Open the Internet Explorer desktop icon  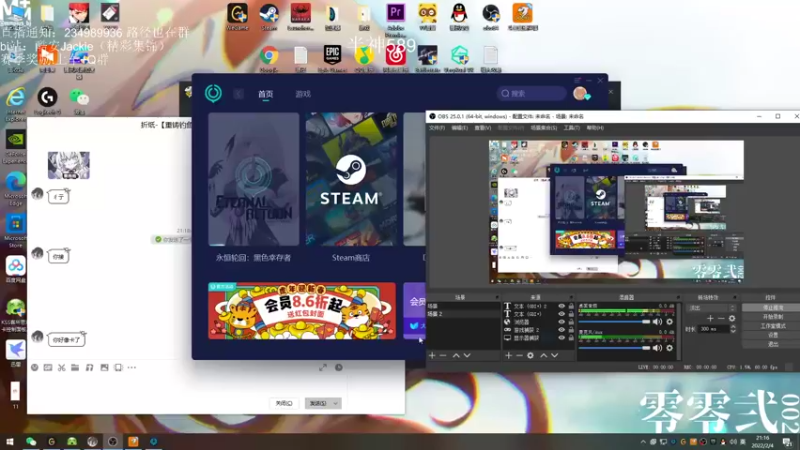[x=15, y=97]
